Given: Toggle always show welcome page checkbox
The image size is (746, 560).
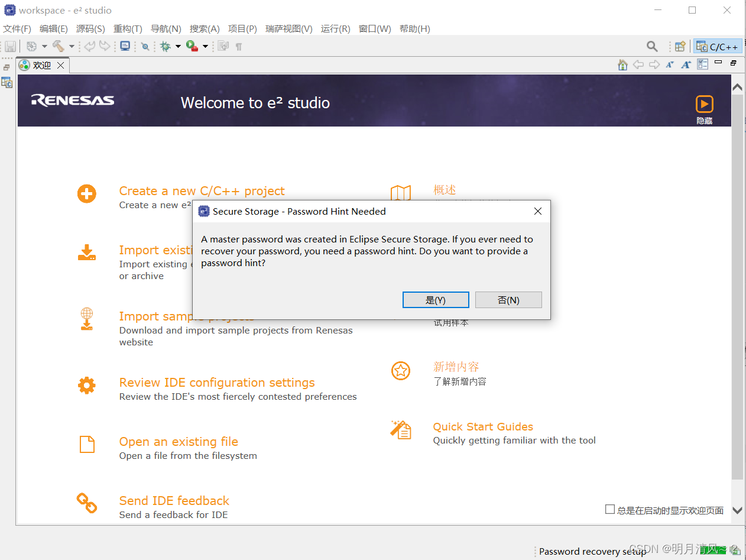Looking at the screenshot, I should click(x=610, y=509).
